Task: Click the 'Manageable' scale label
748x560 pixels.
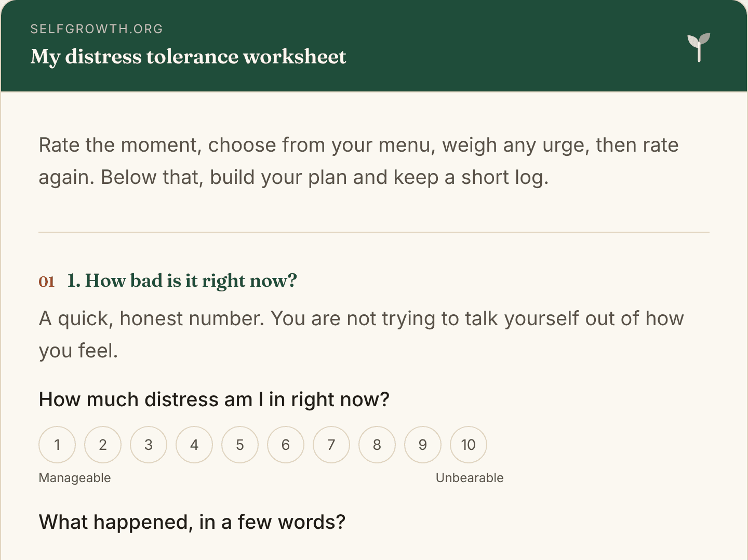Action: [x=75, y=478]
